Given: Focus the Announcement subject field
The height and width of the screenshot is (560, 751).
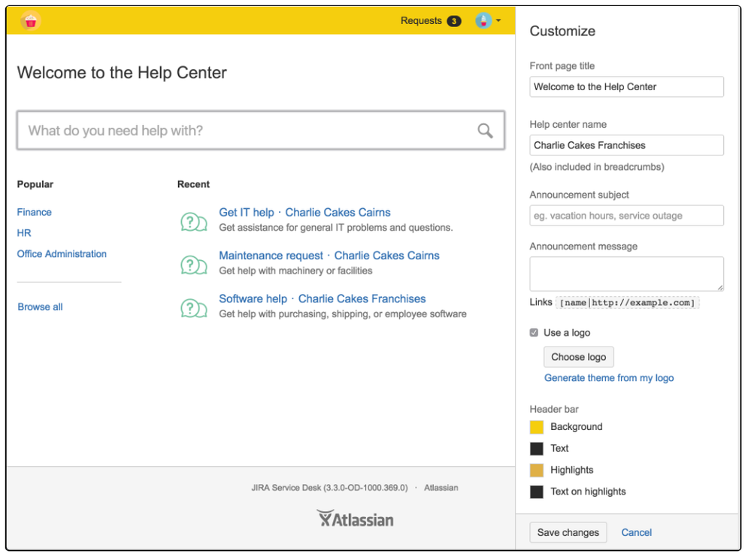Looking at the screenshot, I should (626, 216).
